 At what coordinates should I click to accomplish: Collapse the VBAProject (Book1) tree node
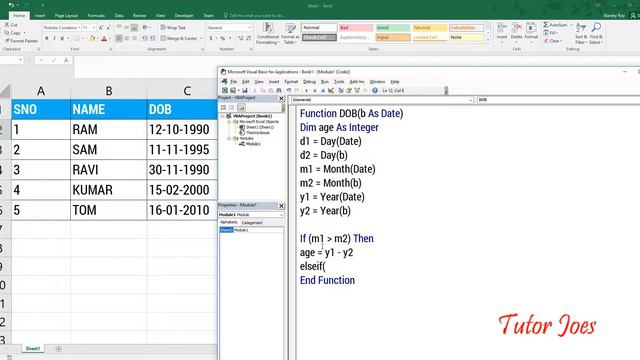pos(223,116)
